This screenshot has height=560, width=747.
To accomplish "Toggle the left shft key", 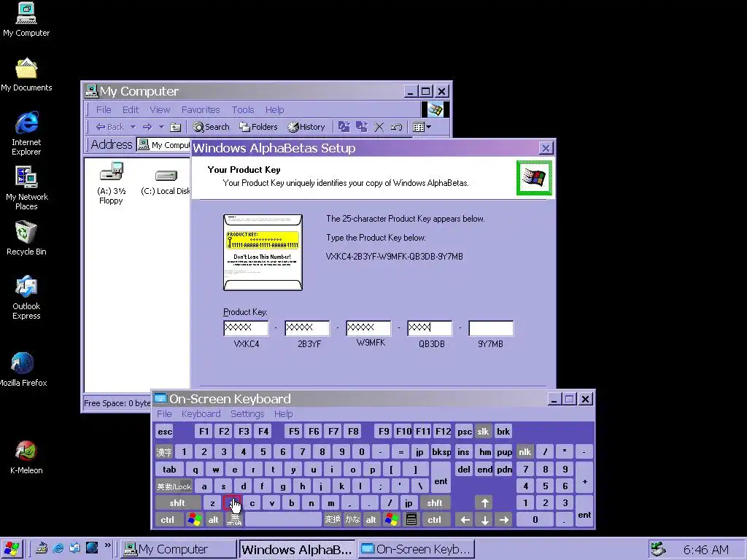I will click(x=177, y=503).
